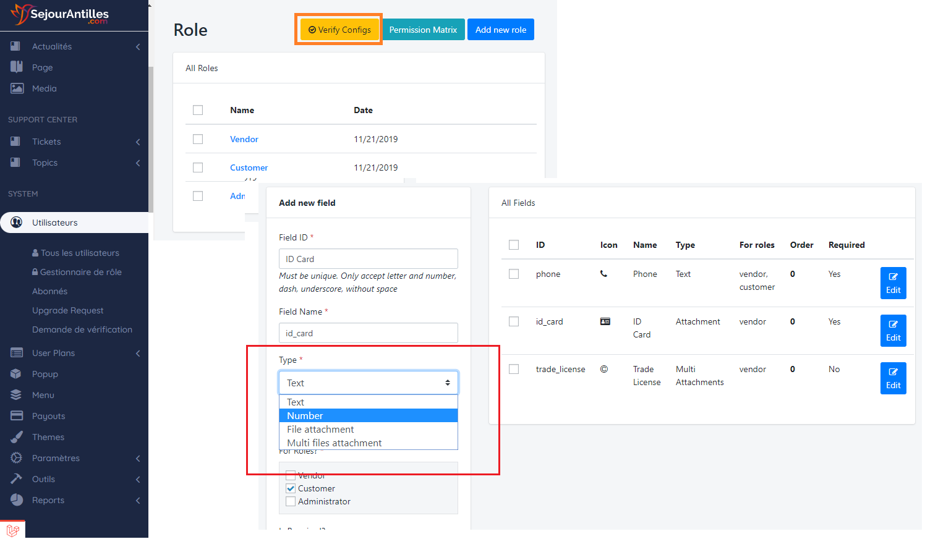Focus the Field Name input box
This screenshot has height=560, width=925.
(368, 333)
